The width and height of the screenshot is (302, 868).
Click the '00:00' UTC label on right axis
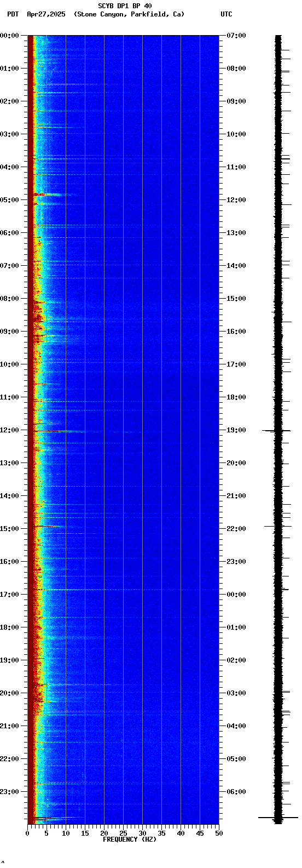(x=236, y=595)
